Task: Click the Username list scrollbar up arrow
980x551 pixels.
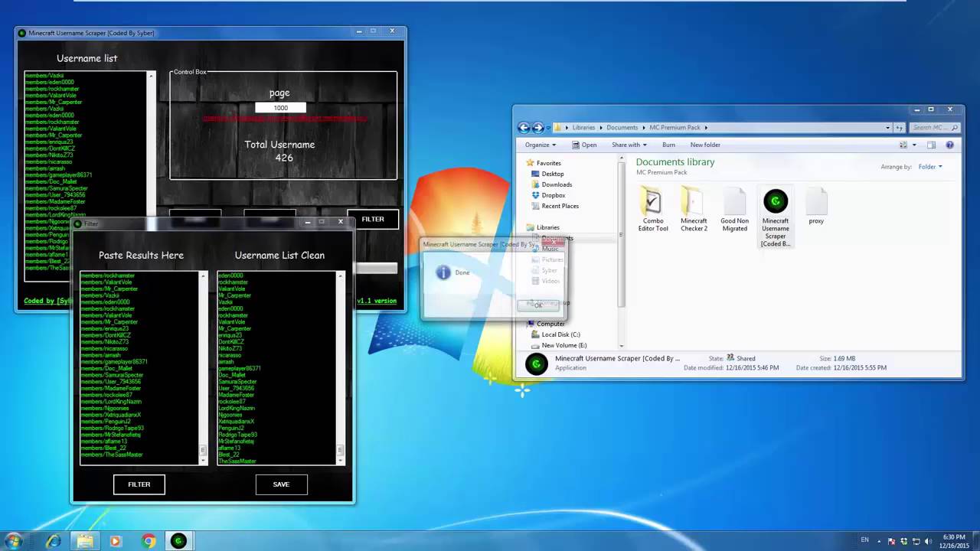Action: 151,76
